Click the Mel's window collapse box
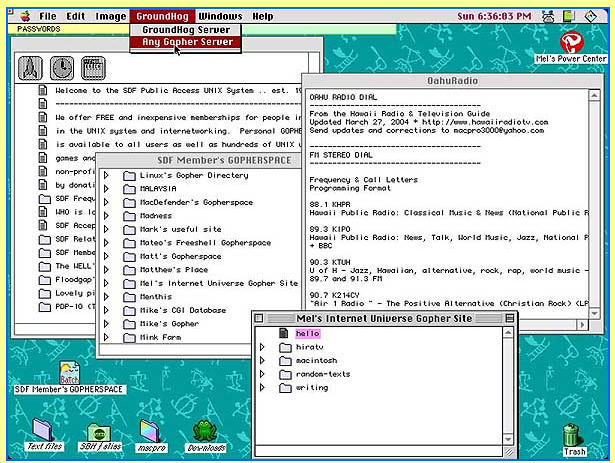The image size is (615, 463). click(509, 318)
